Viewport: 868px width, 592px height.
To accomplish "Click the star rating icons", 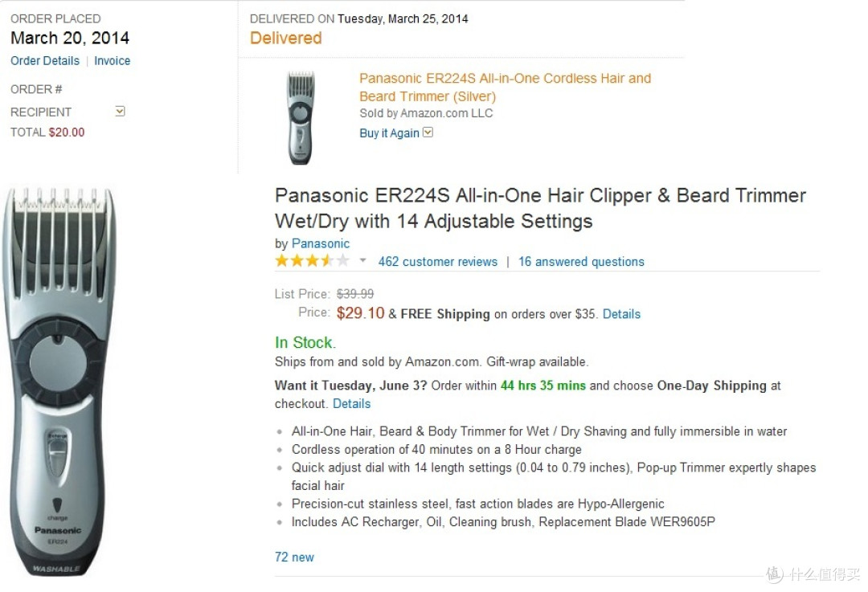I will click(x=312, y=260).
